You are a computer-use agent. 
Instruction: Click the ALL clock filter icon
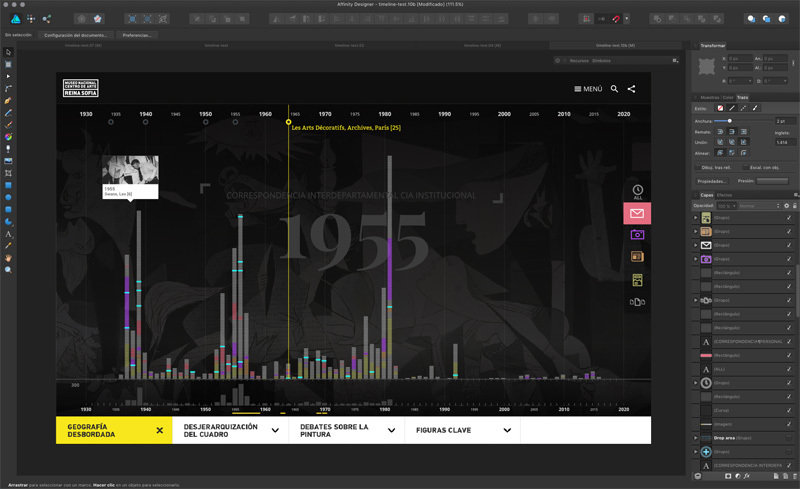[x=637, y=192]
